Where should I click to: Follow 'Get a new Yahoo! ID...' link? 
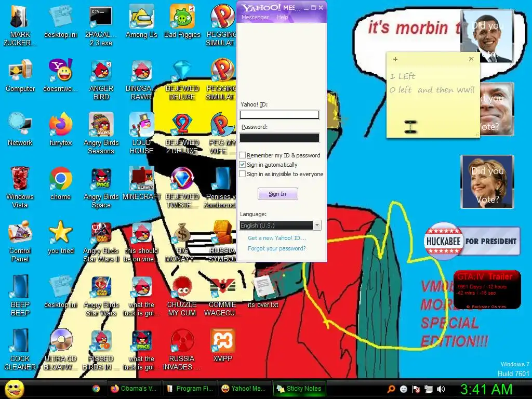(277, 238)
